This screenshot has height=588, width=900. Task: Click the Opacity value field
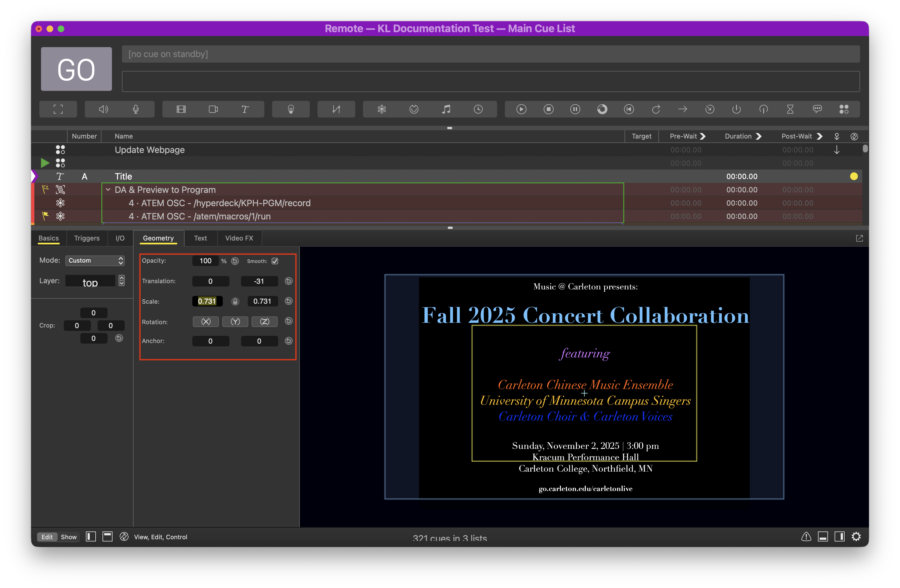tap(205, 261)
